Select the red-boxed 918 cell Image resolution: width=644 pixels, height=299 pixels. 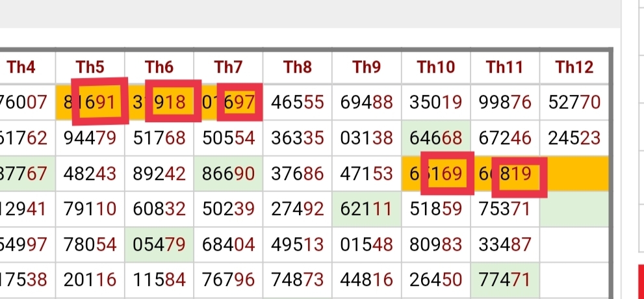click(x=173, y=101)
